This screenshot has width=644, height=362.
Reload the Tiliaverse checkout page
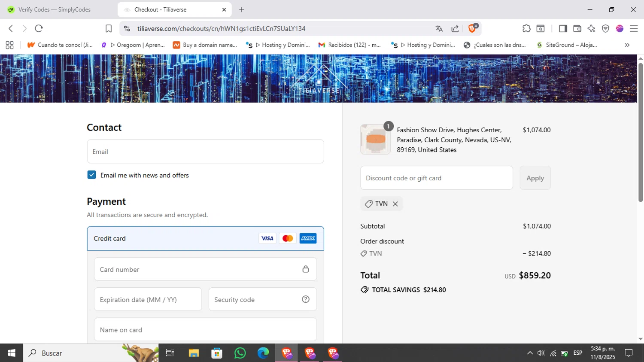39,28
